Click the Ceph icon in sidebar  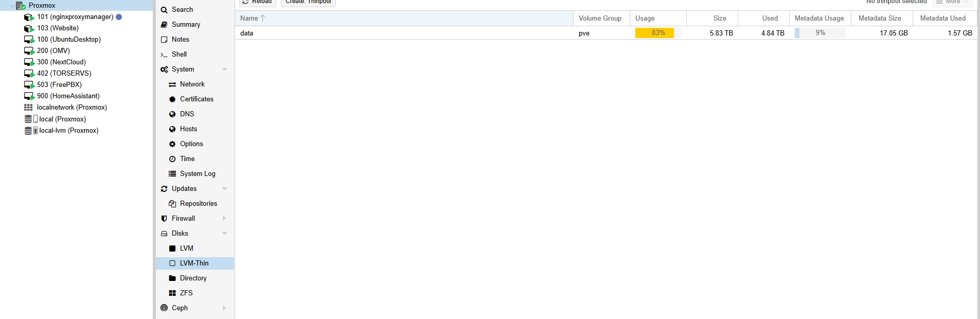coord(164,308)
